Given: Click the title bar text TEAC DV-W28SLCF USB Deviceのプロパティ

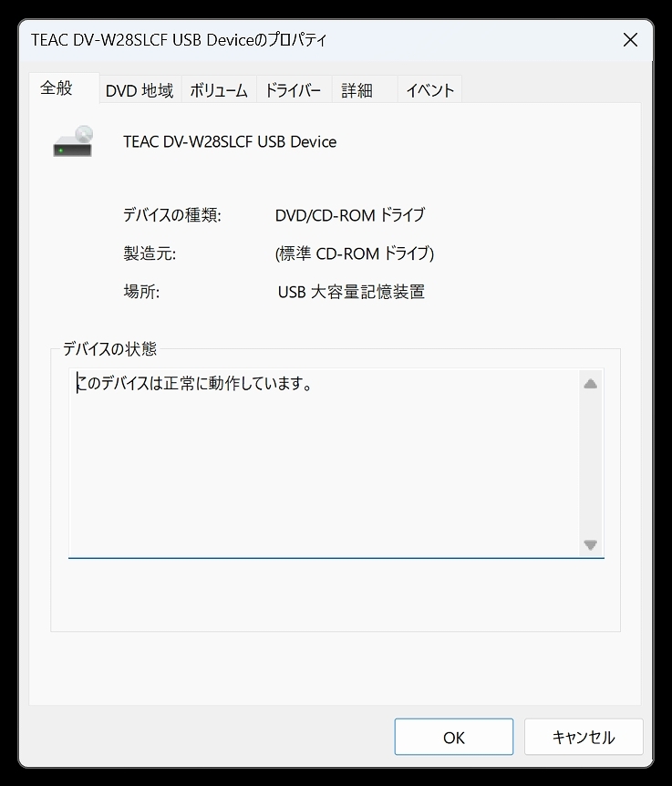Looking at the screenshot, I should 179,40.
